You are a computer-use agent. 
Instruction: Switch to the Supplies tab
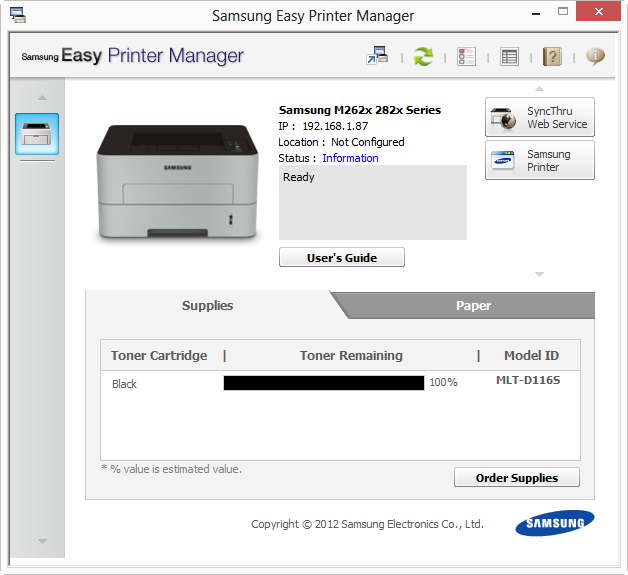[x=207, y=306]
